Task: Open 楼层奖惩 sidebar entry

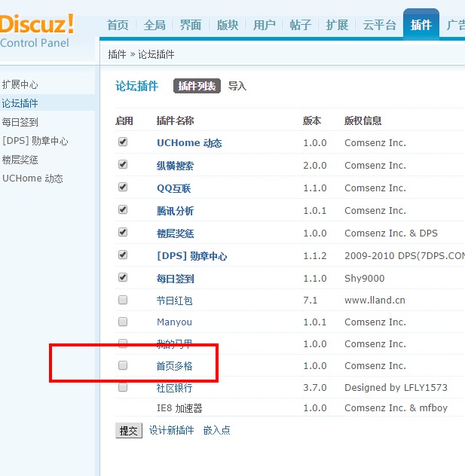Action: coord(20,160)
